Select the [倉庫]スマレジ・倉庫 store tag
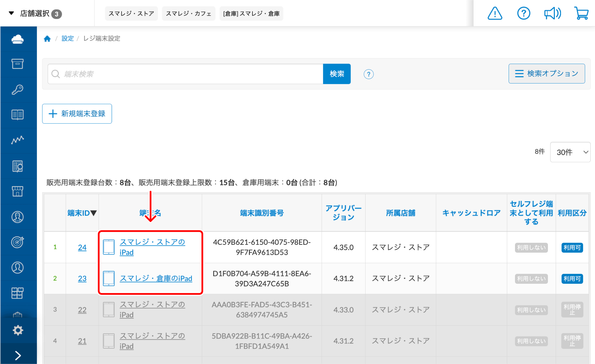The height and width of the screenshot is (364, 595). coord(251,14)
